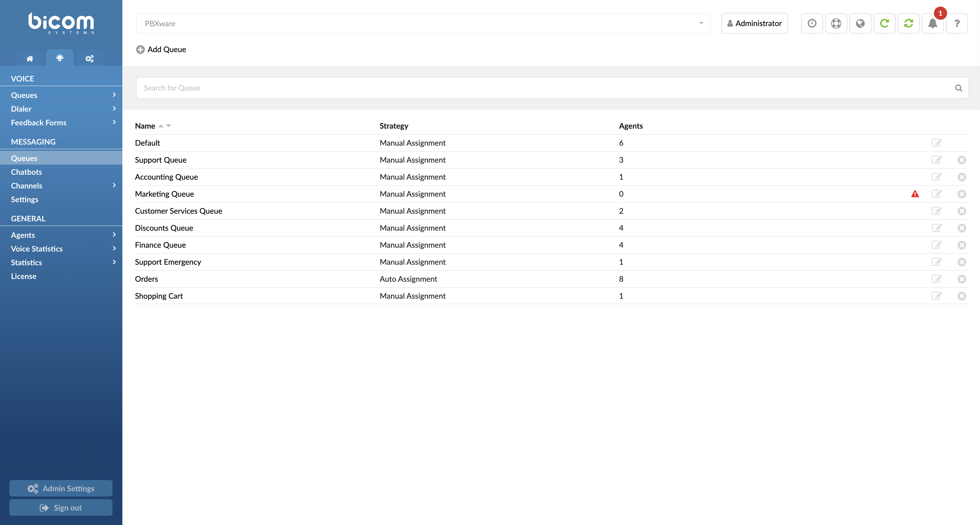Open Admin Settings button

tap(61, 488)
